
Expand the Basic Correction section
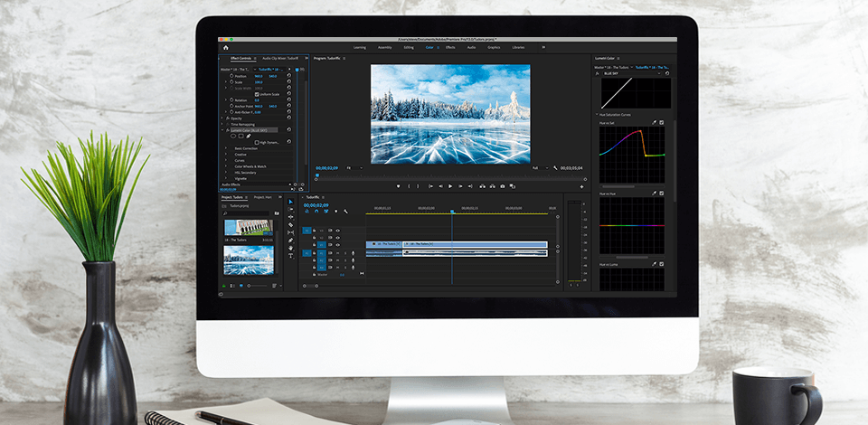[245, 148]
